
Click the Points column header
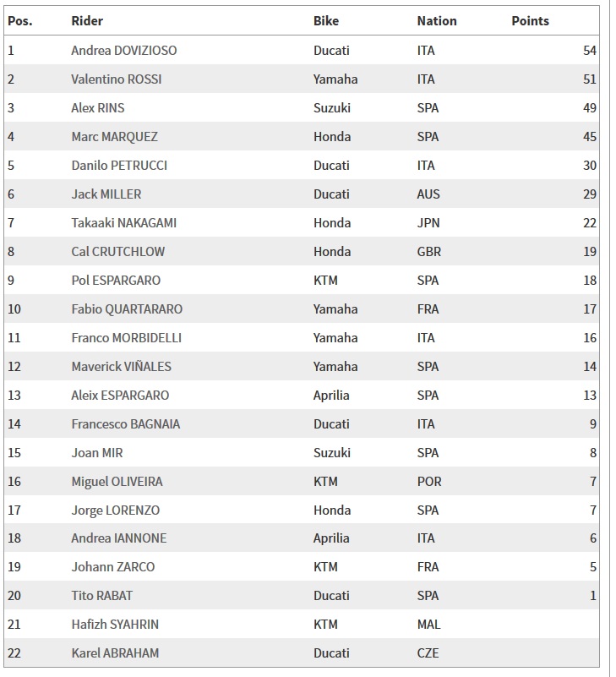530,21
